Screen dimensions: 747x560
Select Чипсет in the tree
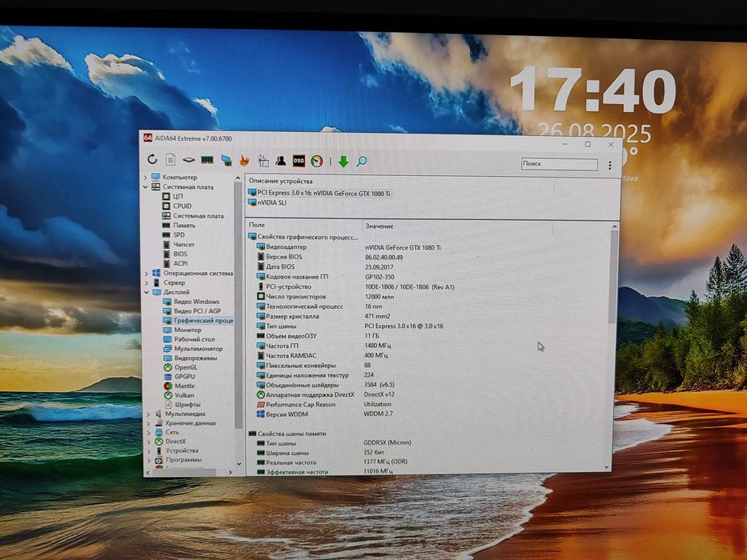pos(183,244)
